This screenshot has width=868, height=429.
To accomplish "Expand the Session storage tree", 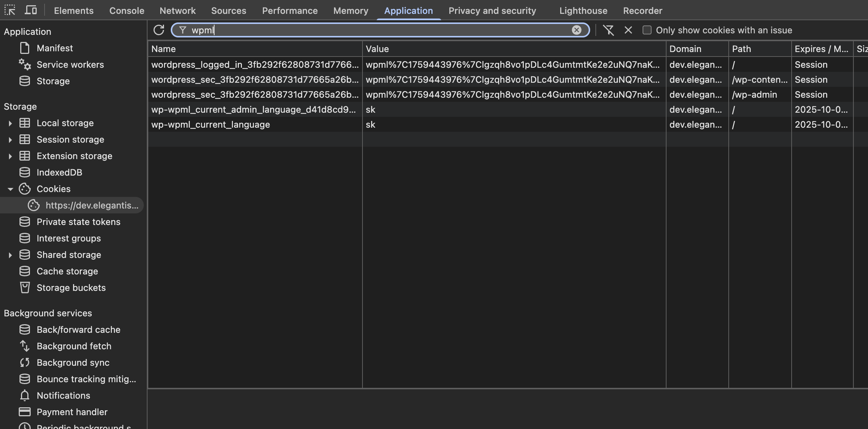I will [x=10, y=140].
